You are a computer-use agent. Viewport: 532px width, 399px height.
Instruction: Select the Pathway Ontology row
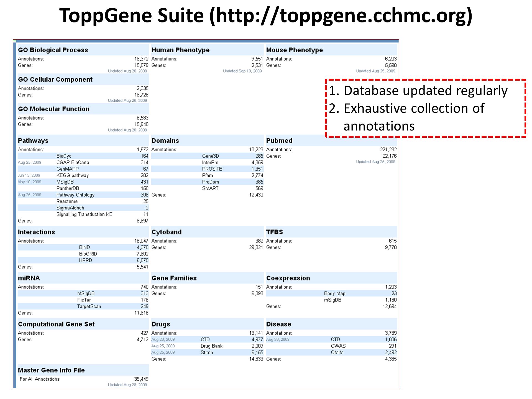pyautogui.click(x=83, y=195)
